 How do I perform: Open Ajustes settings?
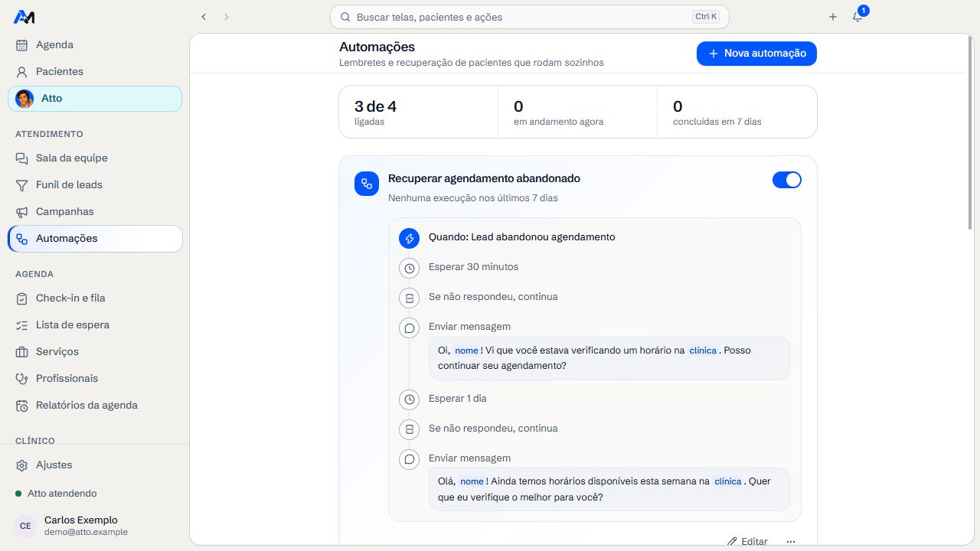(x=95, y=465)
